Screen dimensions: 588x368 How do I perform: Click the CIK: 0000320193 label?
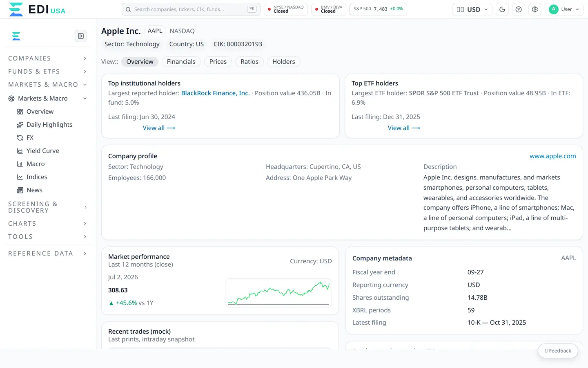coord(238,44)
